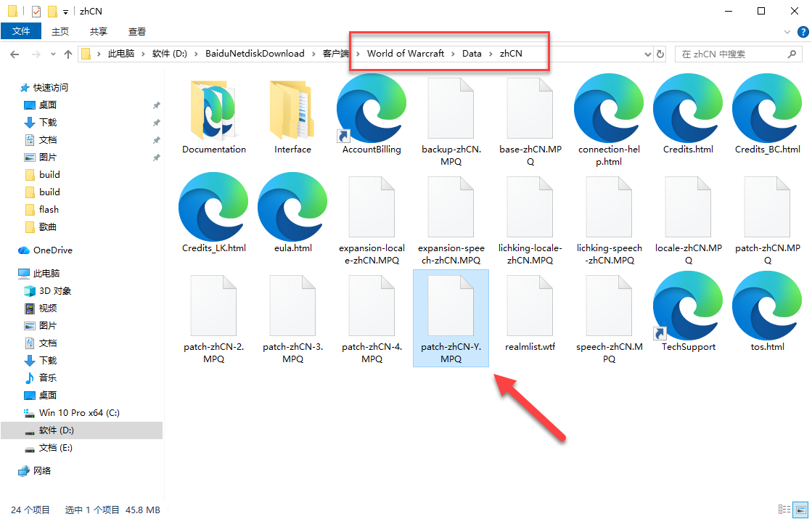Image resolution: width=812 pixels, height=519 pixels.
Task: Select OneDrive in navigation pane
Action: (52, 250)
